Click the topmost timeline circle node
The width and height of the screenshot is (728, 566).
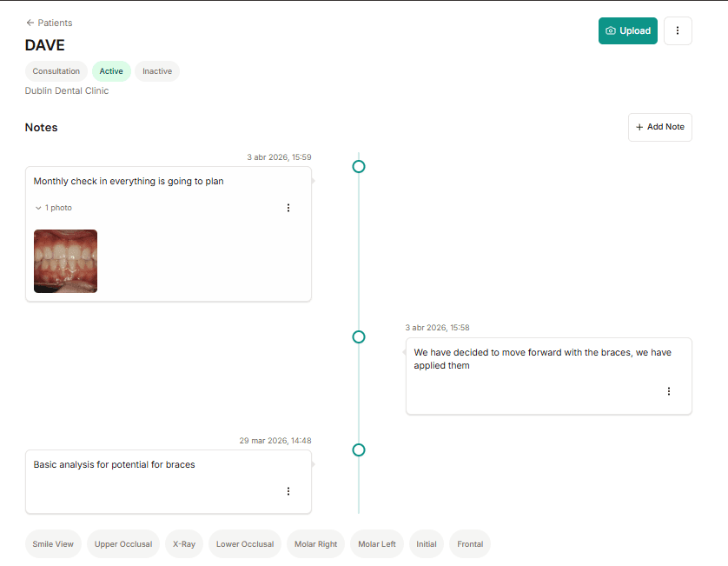tap(359, 166)
